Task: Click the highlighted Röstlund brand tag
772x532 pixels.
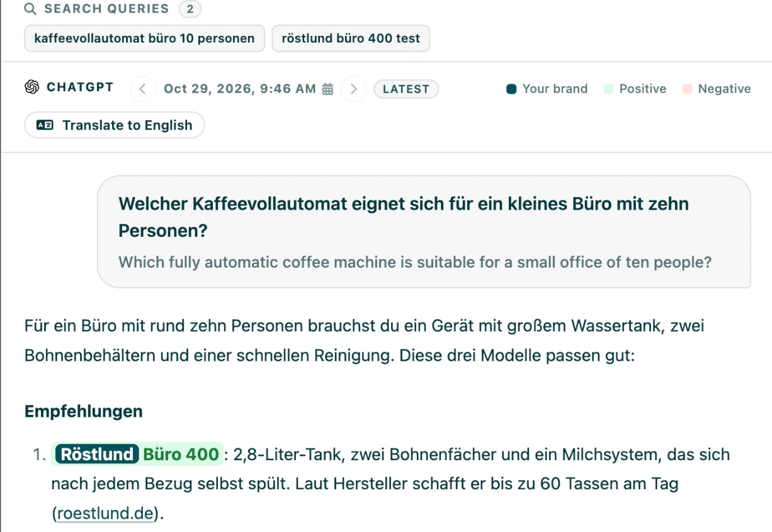Action: [97, 454]
